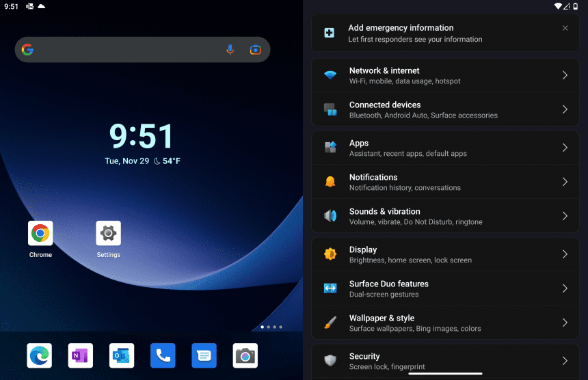Screen dimensions: 588x380
Task: Open Sounds & vibration chevron arrow
Action: tap(565, 216)
